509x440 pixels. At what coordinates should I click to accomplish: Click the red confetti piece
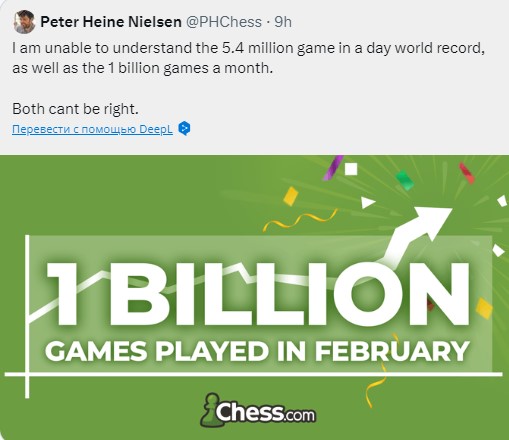coord(467,173)
